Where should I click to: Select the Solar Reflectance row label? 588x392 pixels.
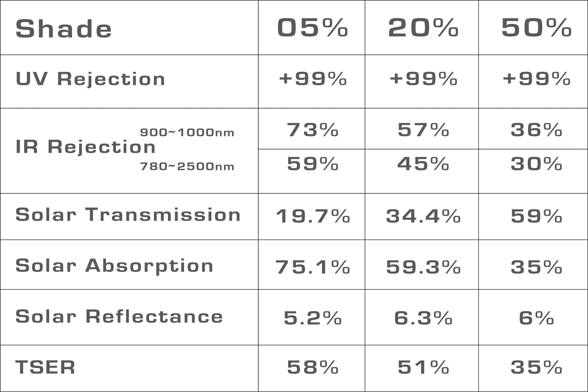point(119,316)
